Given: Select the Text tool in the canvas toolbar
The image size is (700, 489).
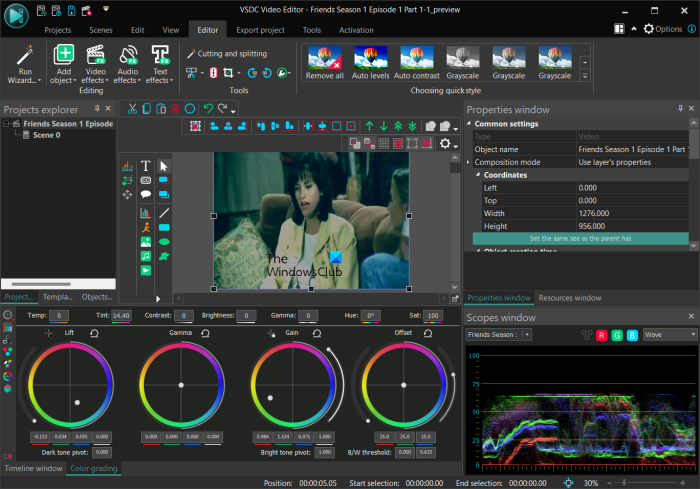Looking at the screenshot, I should click(146, 166).
